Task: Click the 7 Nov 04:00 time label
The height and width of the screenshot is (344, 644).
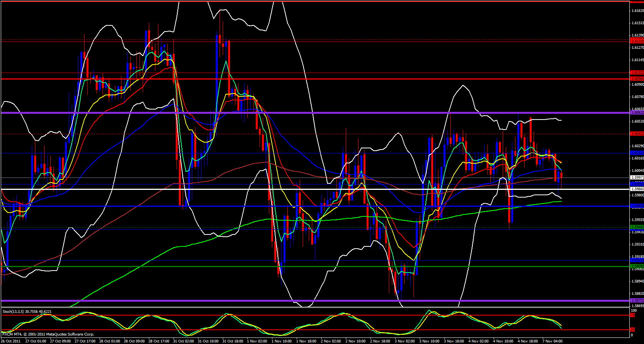Action: (x=552, y=341)
